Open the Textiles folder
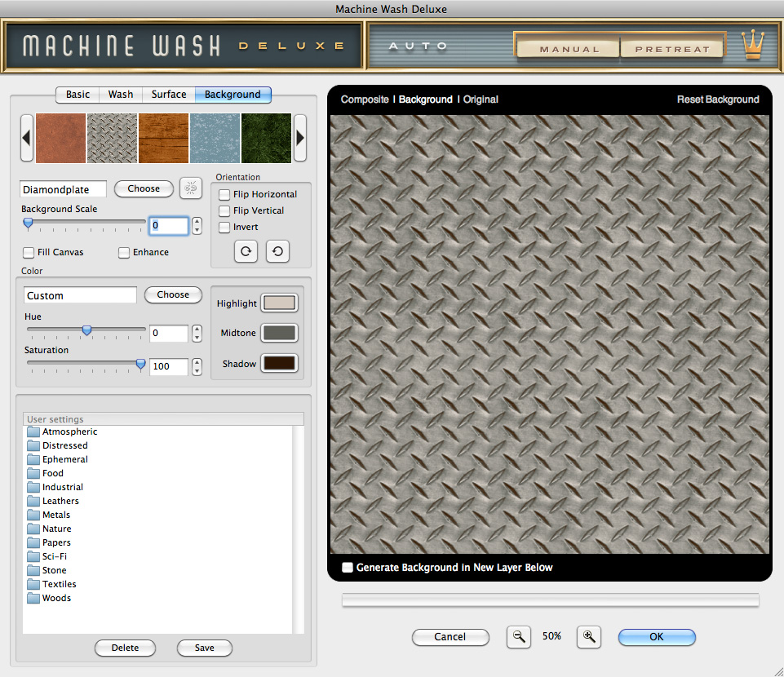Viewport: 784px width, 677px height. tap(52, 584)
